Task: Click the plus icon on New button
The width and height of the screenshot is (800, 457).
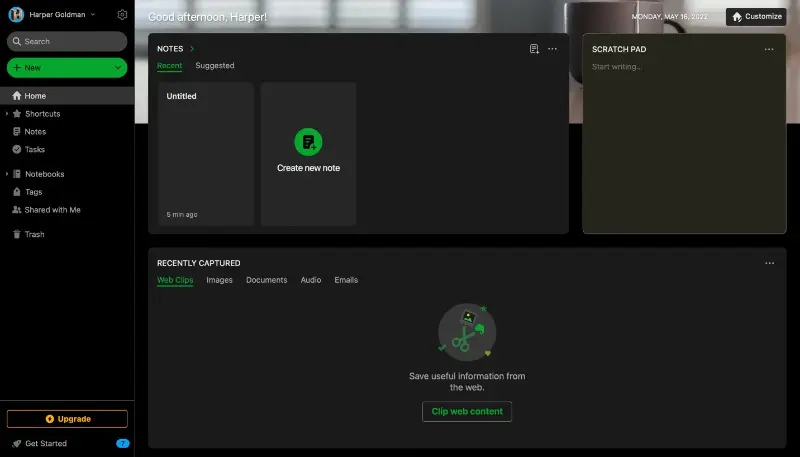Action: point(17,68)
